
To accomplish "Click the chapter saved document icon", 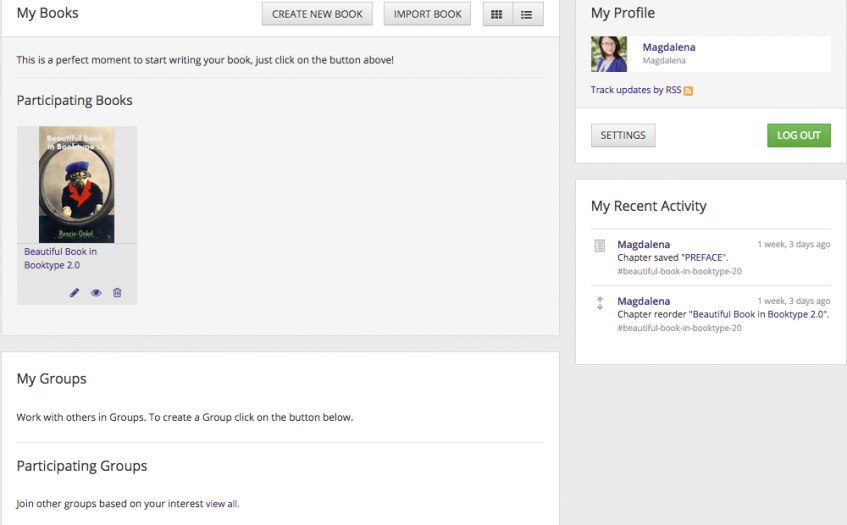I will pos(600,246).
